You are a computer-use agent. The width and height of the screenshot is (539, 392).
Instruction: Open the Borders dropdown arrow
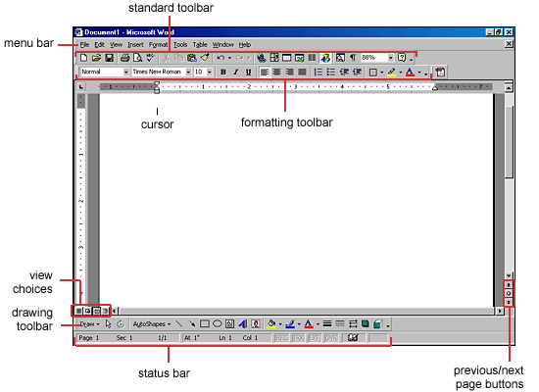pyautogui.click(x=381, y=73)
